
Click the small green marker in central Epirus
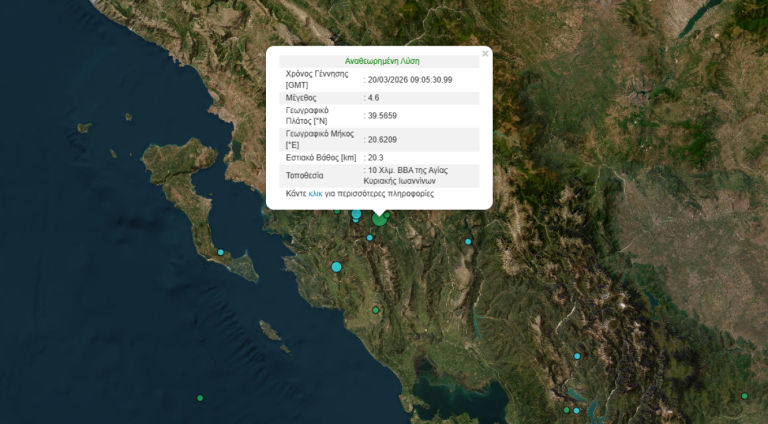tap(376, 310)
